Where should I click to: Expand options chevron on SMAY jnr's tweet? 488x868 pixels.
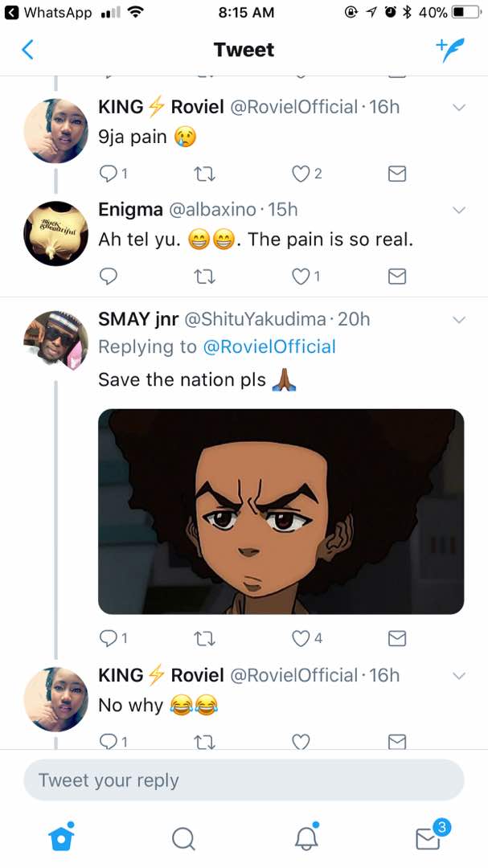pyautogui.click(x=459, y=320)
